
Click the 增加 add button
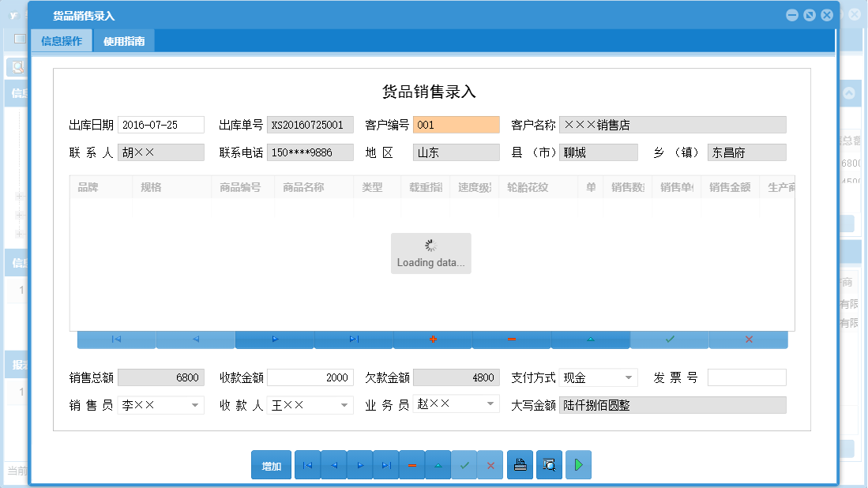[271, 465]
